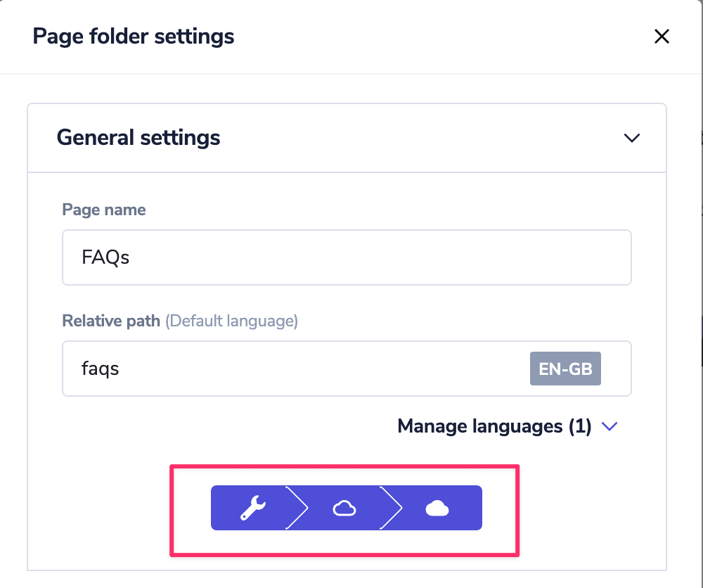Viewport: 703px width, 588px height.
Task: Select the outlined cloud environment step
Action: 344,508
